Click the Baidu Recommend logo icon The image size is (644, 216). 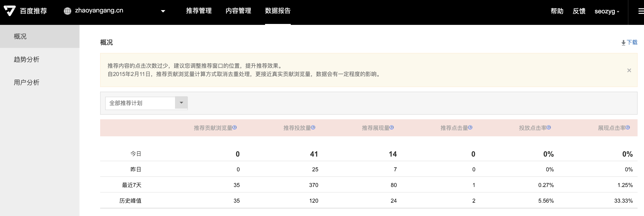pos(9,11)
